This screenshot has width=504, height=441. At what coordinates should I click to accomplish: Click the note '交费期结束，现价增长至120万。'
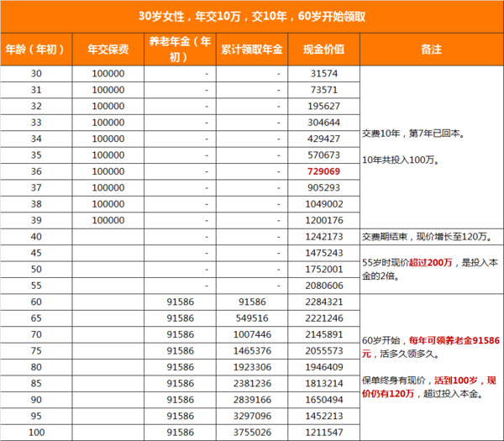pyautogui.click(x=428, y=237)
